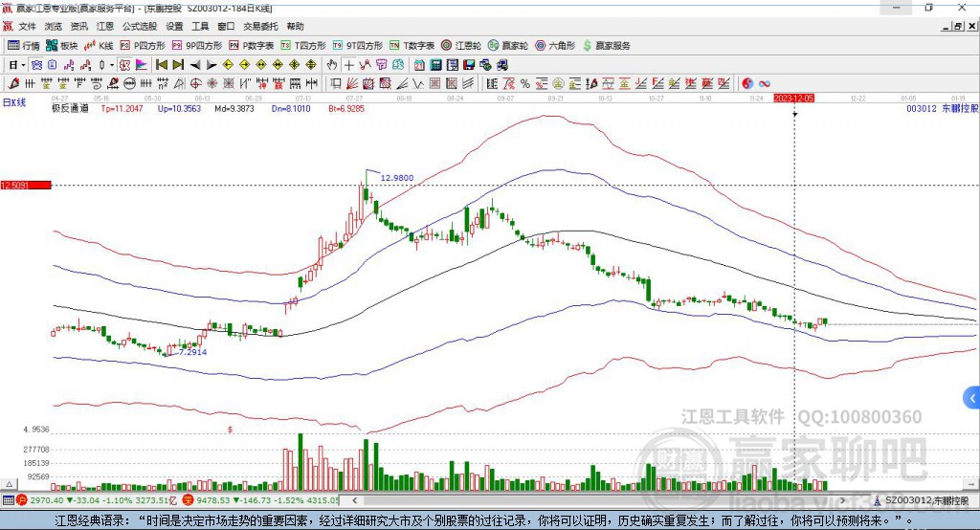
Task: Open the T四方形 tool
Action: [303, 46]
